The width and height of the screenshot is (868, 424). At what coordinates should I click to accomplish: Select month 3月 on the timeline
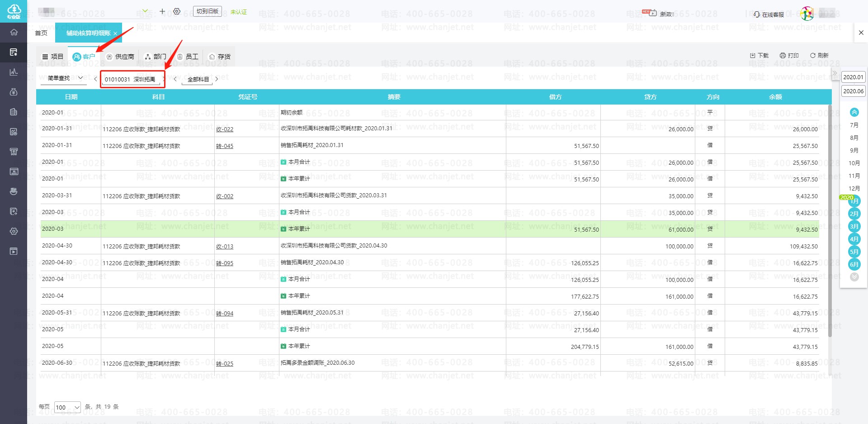coord(854,226)
